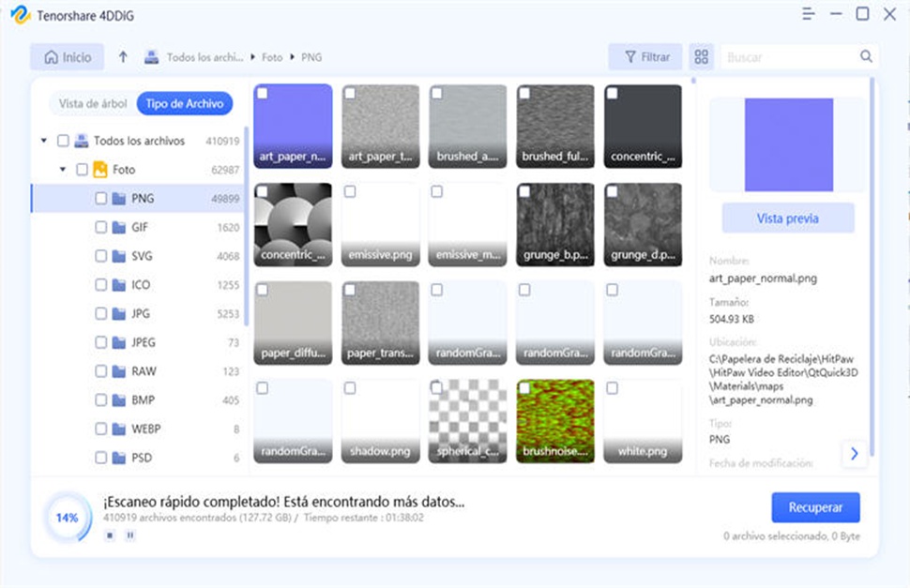Screen dimensions: 910x588
Task: Collapse the Todos los archivos tree node
Action: click(x=43, y=141)
